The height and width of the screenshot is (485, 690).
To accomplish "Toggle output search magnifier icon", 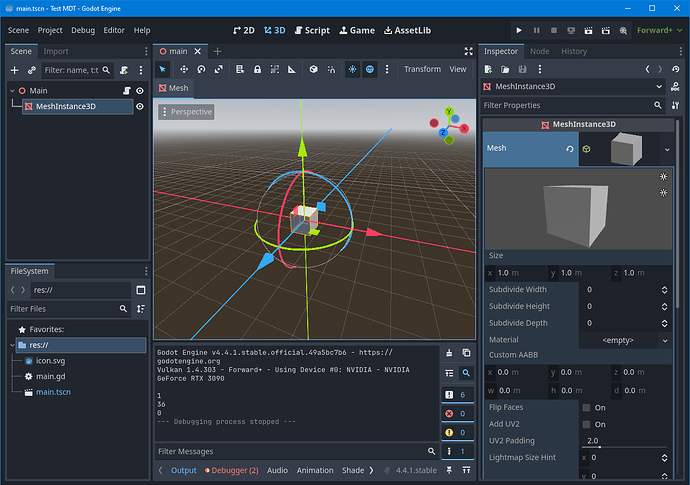I will click(x=466, y=373).
